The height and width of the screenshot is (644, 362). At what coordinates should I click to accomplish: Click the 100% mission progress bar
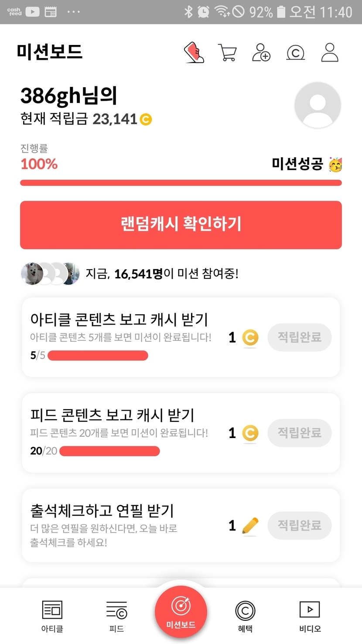pyautogui.click(x=181, y=183)
